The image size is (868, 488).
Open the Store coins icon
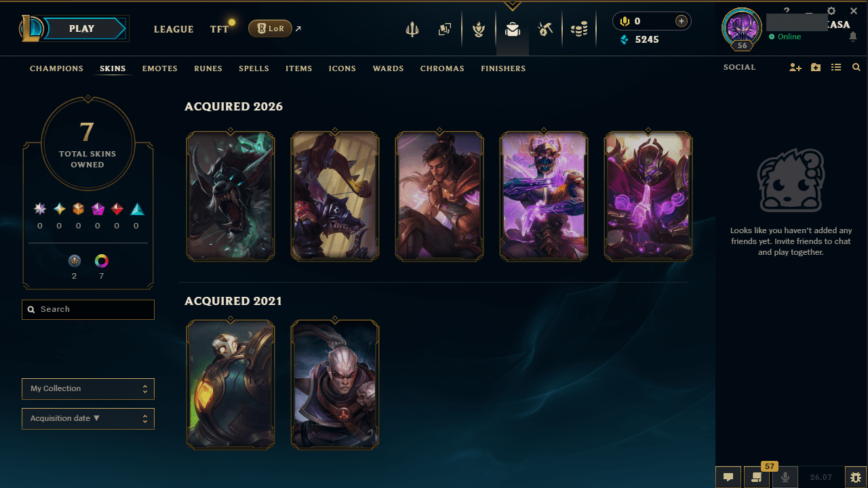tap(578, 29)
